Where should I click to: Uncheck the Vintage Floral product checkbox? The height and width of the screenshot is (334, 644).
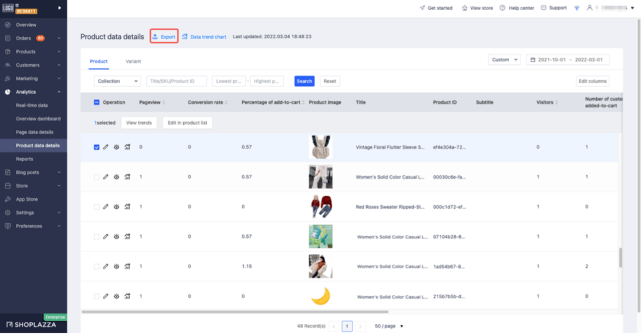tap(97, 147)
